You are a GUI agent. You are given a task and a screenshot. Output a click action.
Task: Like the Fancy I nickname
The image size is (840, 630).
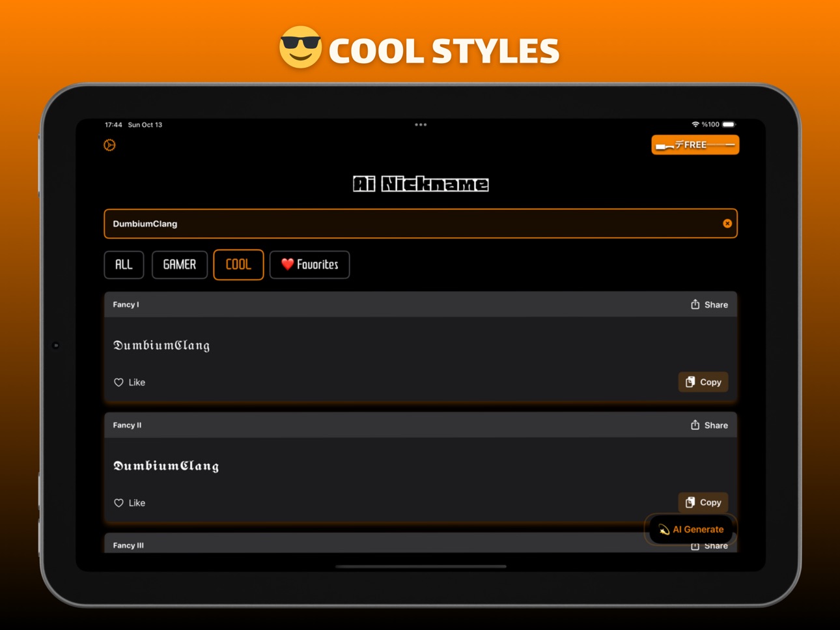pyautogui.click(x=130, y=382)
